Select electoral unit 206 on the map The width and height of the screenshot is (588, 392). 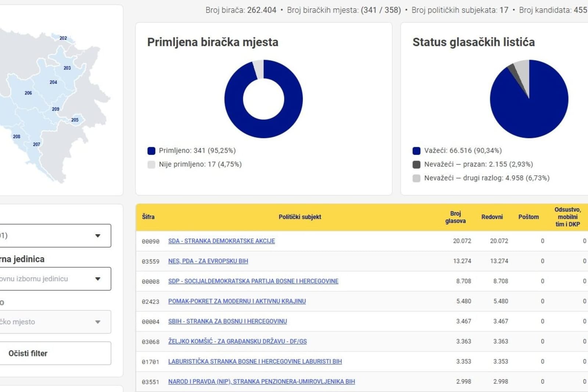[x=28, y=93]
